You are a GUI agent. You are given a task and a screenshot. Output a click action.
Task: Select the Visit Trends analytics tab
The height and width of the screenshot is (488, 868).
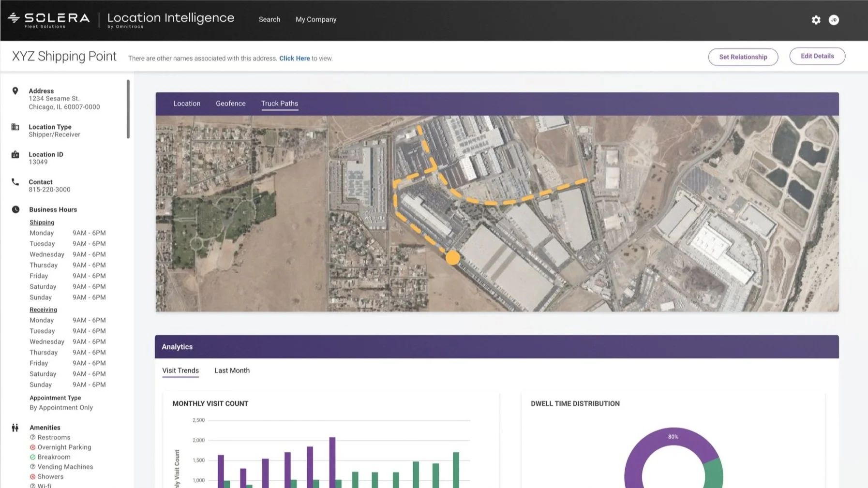[x=180, y=370]
